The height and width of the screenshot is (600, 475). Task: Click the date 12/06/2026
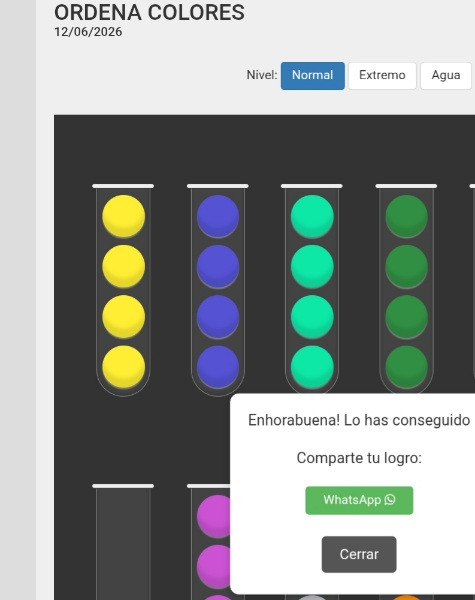[x=88, y=32]
